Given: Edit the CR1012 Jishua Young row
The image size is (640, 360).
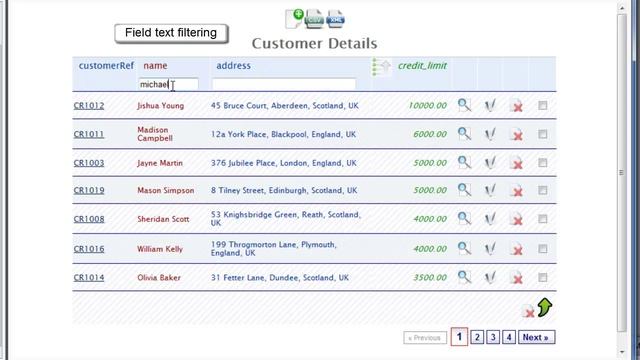Looking at the screenshot, I should coord(490,106).
